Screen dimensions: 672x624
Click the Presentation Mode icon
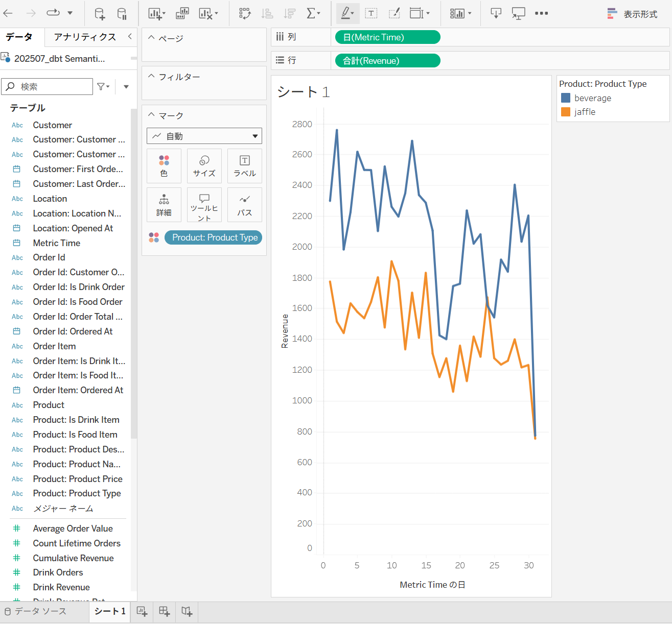518,13
